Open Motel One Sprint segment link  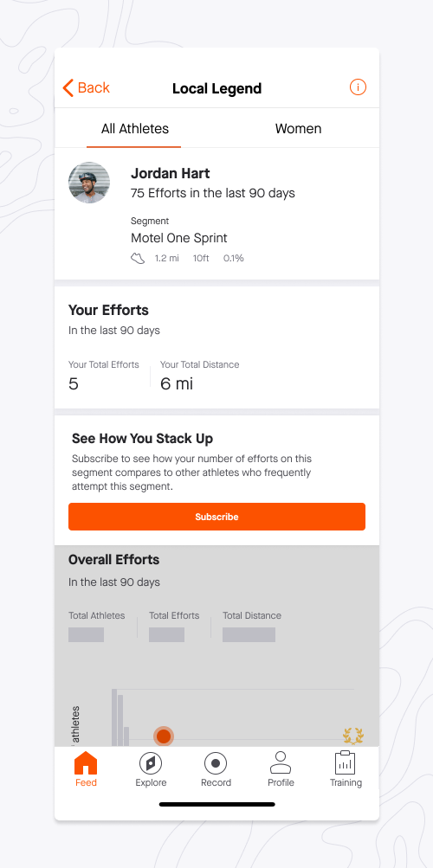pyautogui.click(x=179, y=238)
